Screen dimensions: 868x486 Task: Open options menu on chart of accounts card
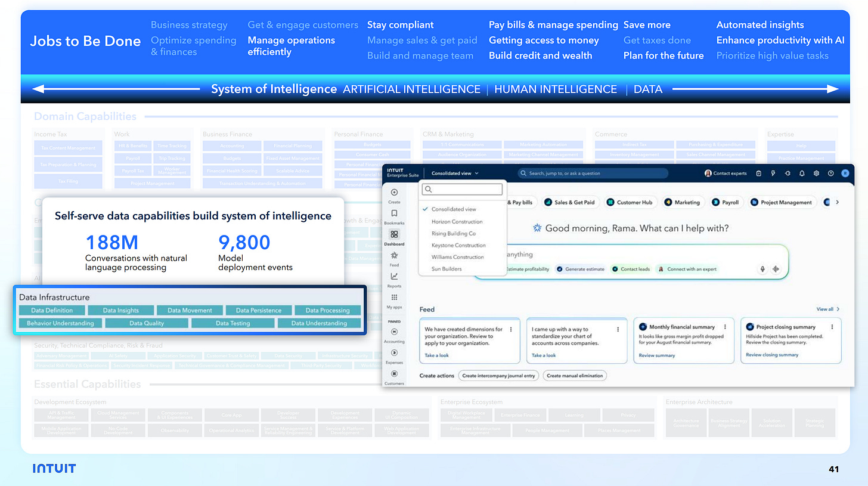(618, 329)
